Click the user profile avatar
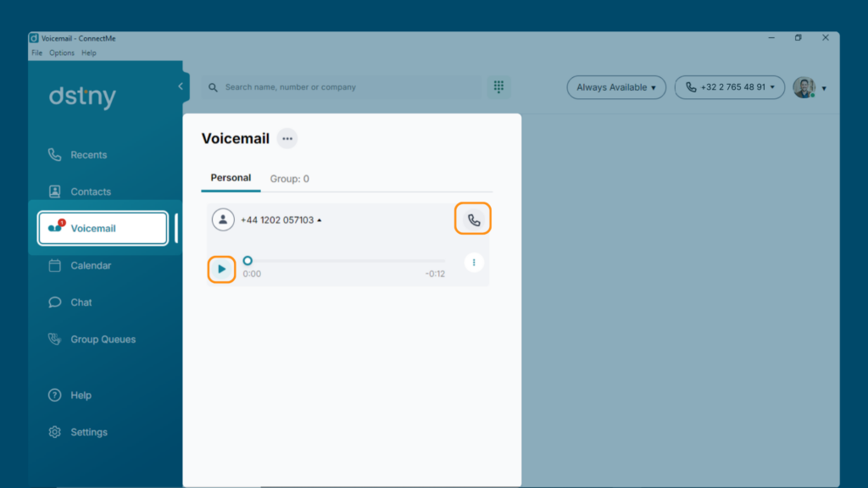The height and width of the screenshot is (488, 868). click(804, 87)
